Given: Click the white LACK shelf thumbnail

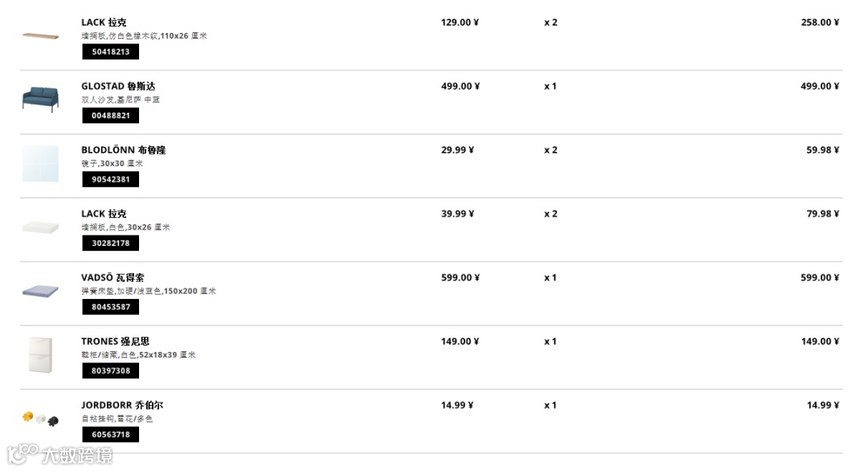Looking at the screenshot, I should pos(40,227).
